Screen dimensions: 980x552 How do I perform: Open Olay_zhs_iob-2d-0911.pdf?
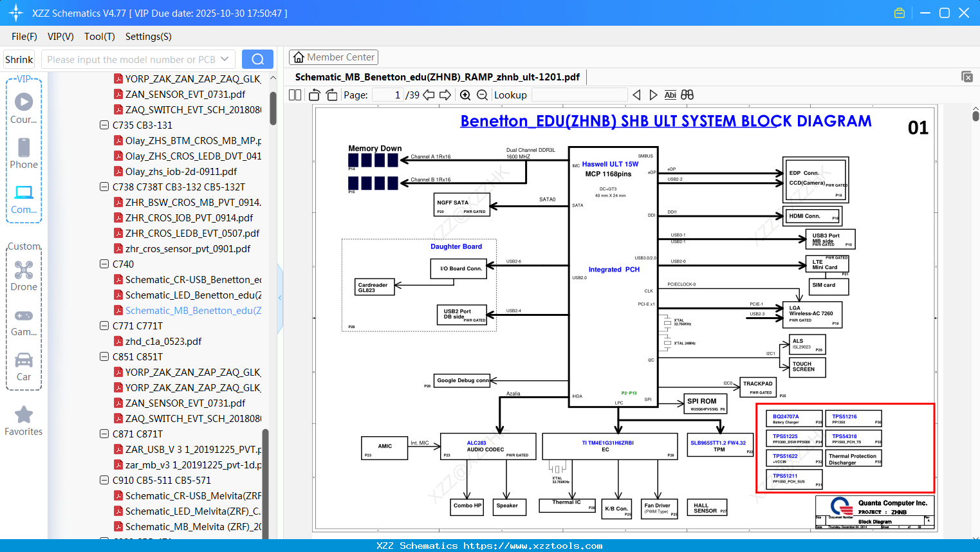[x=181, y=171]
